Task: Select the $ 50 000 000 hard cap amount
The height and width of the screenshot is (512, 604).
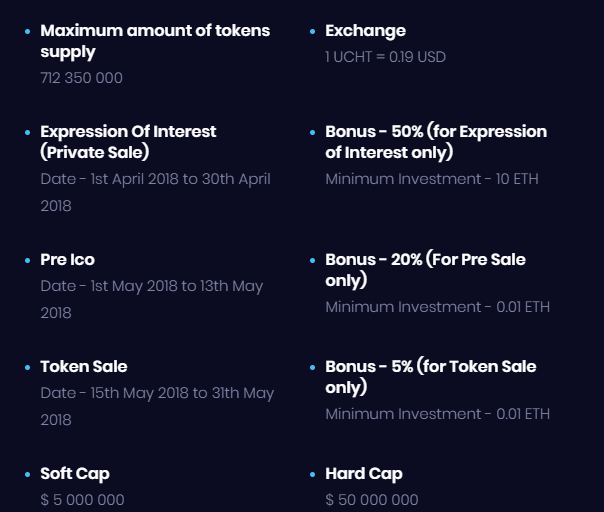Action: (x=372, y=500)
